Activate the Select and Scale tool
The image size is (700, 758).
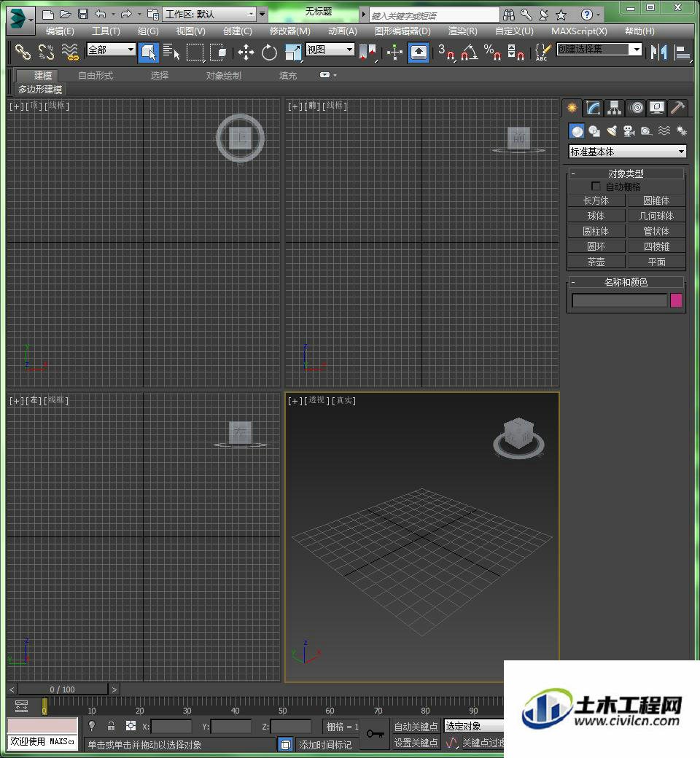click(x=292, y=52)
